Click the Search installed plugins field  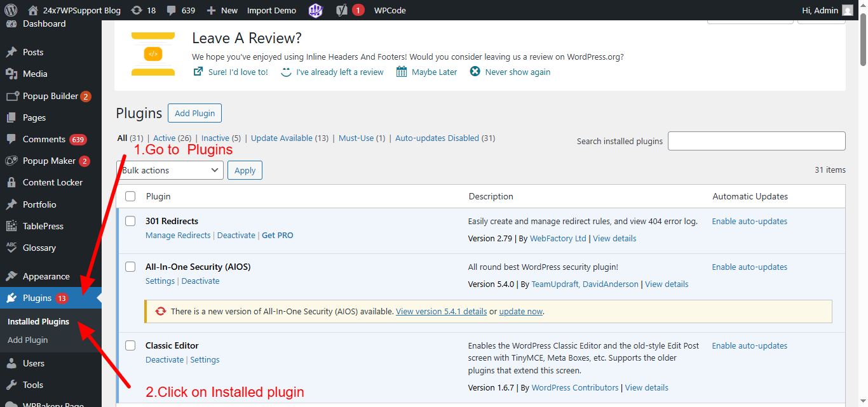[x=757, y=141]
